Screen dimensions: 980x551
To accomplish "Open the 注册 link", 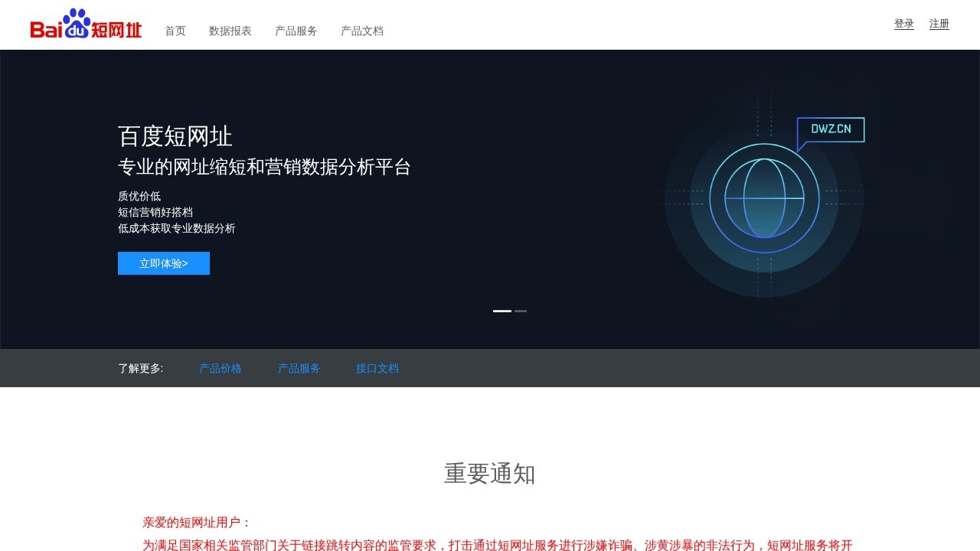I will 939,24.
